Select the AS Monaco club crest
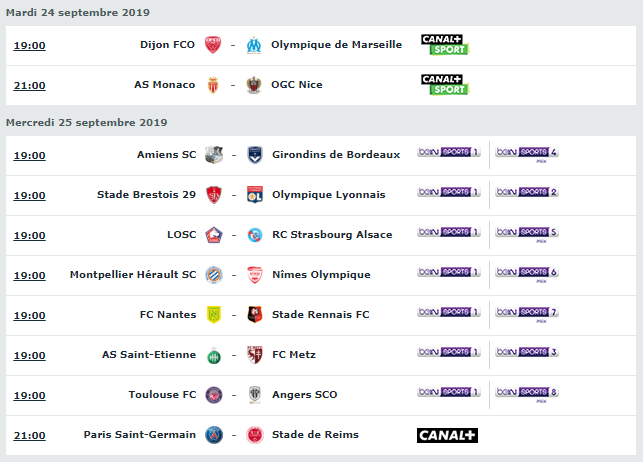The width and height of the screenshot is (643, 462). tap(213, 85)
